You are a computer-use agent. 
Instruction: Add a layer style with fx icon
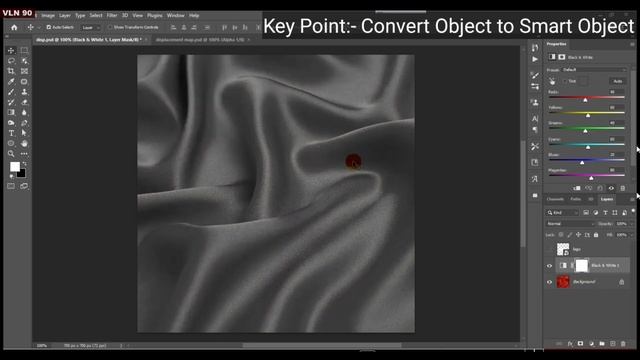[570, 344]
